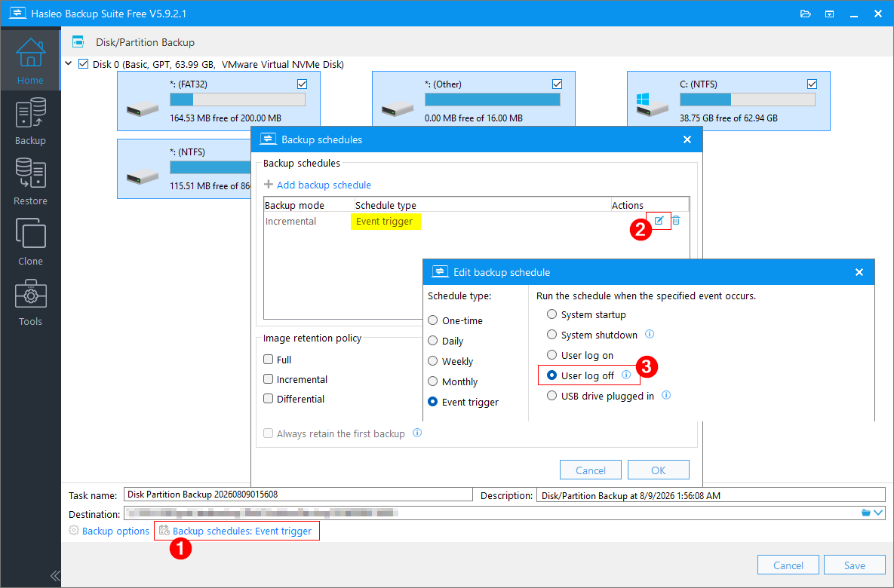Screen dimensions: 894x588
Task: Click Save button in main window
Action: tap(855, 565)
